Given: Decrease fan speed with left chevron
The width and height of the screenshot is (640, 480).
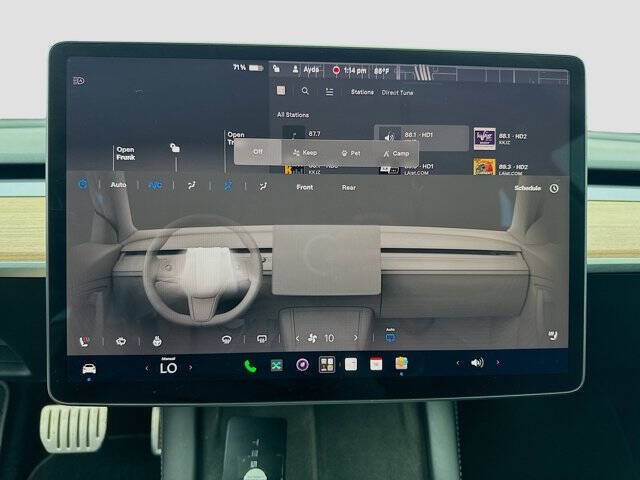Looking at the screenshot, I should coord(297,338).
